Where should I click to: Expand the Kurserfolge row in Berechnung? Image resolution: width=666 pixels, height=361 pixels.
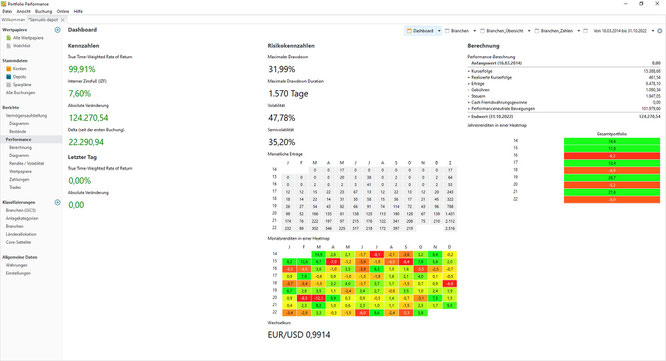click(469, 71)
